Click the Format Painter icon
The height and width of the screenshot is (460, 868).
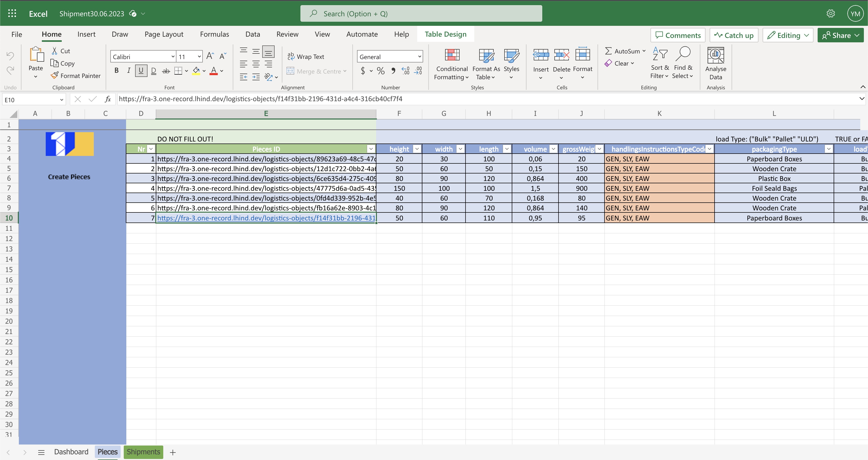coord(55,76)
